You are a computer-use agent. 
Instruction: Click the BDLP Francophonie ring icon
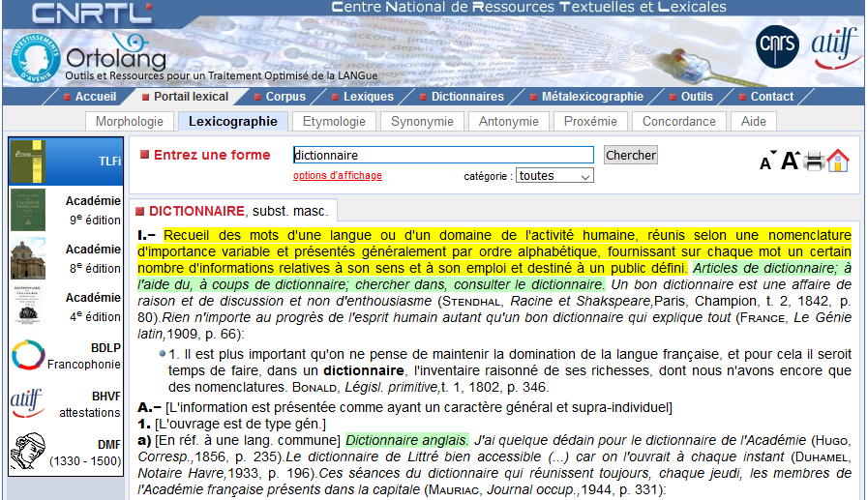pos(28,355)
